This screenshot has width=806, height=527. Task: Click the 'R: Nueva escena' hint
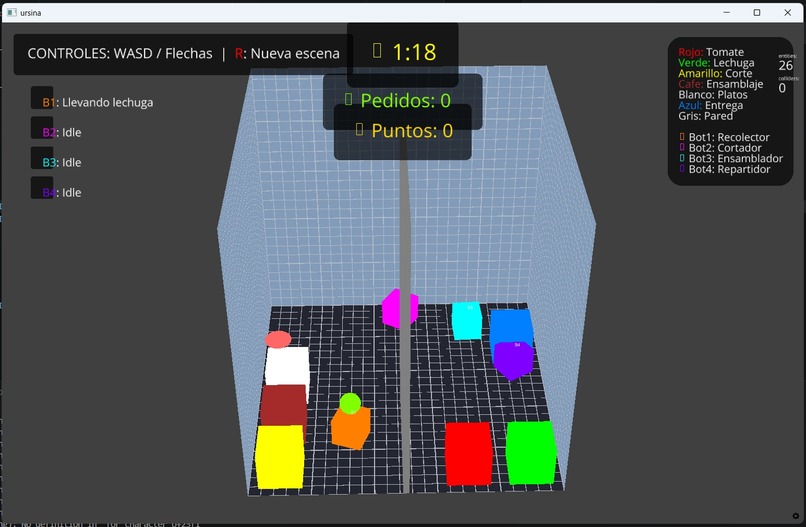pyautogui.click(x=287, y=53)
